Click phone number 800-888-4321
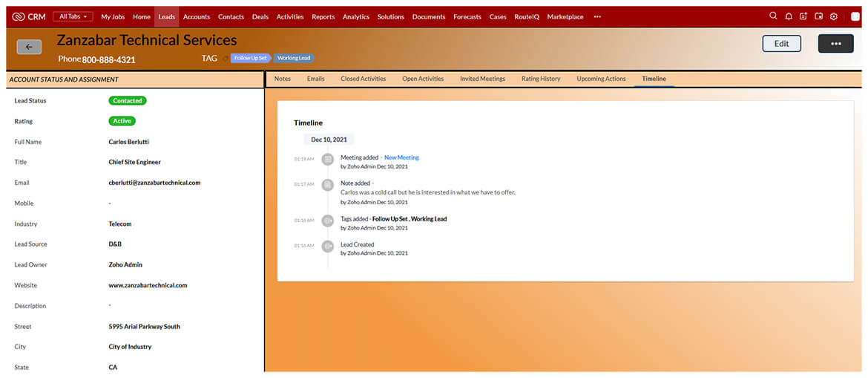Image resolution: width=868 pixels, height=378 pixels. [x=108, y=60]
